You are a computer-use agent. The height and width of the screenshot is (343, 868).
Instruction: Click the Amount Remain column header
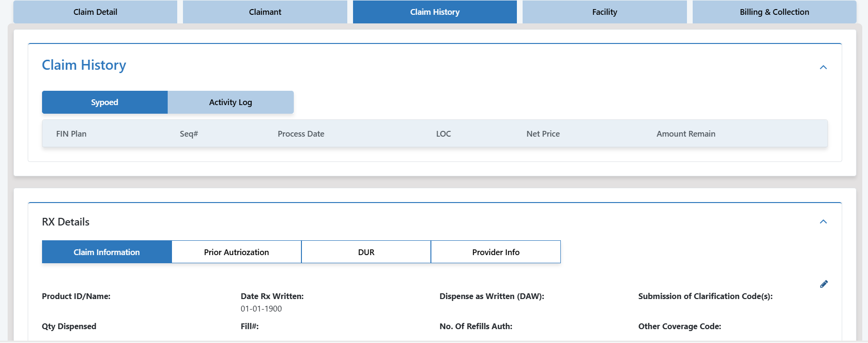(x=686, y=134)
